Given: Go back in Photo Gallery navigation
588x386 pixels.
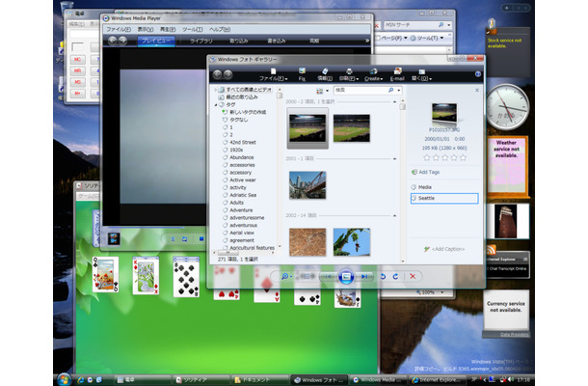Looking at the screenshot, I should click(x=217, y=74).
